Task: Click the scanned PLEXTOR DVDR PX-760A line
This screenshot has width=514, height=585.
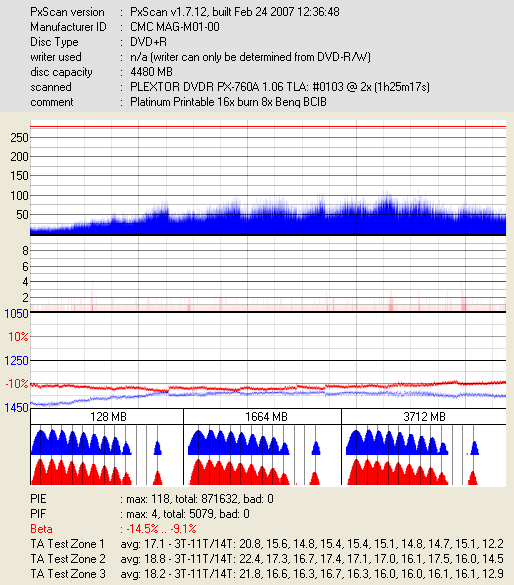Action: point(280,87)
